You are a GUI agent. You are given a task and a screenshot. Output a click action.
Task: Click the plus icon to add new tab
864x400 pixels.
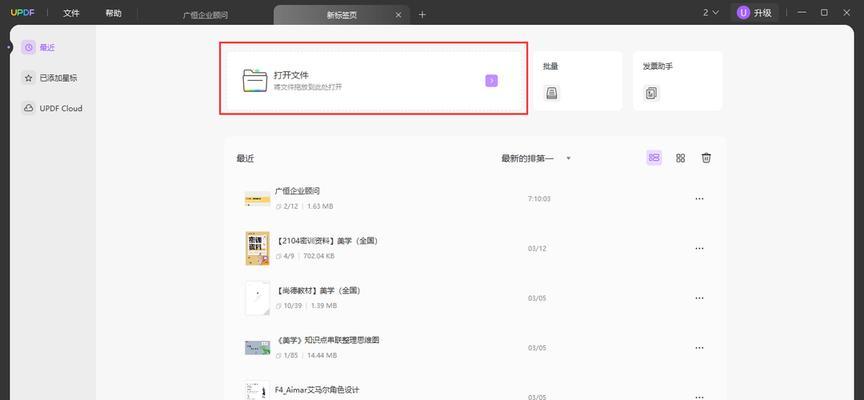[x=422, y=15]
